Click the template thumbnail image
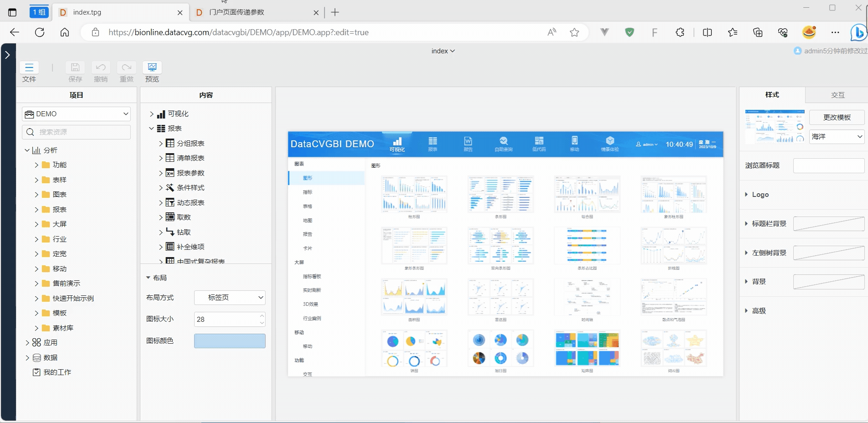 click(775, 126)
